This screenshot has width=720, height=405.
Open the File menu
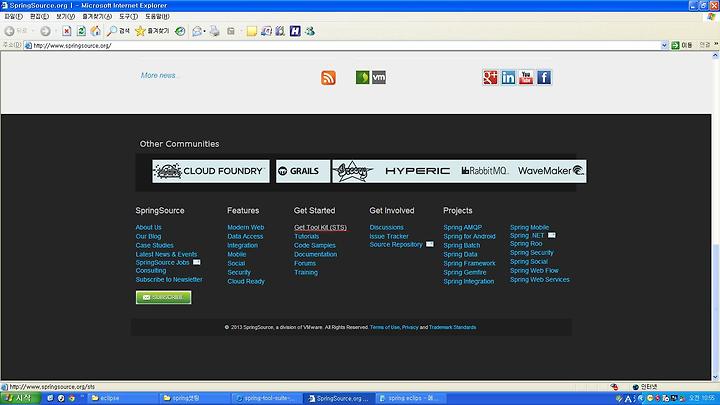pyautogui.click(x=13, y=16)
